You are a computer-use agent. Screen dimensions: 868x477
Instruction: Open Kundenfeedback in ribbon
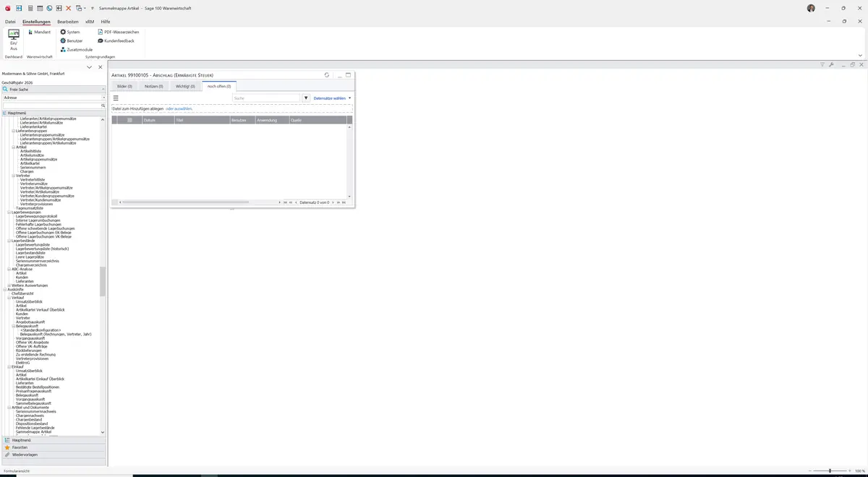coord(116,40)
